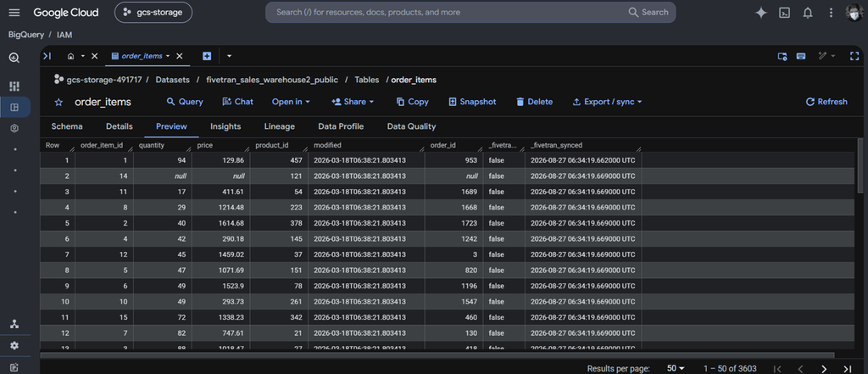The width and height of the screenshot is (868, 374).
Task: Expand the order_items tab dropdown arrow
Action: point(168,56)
